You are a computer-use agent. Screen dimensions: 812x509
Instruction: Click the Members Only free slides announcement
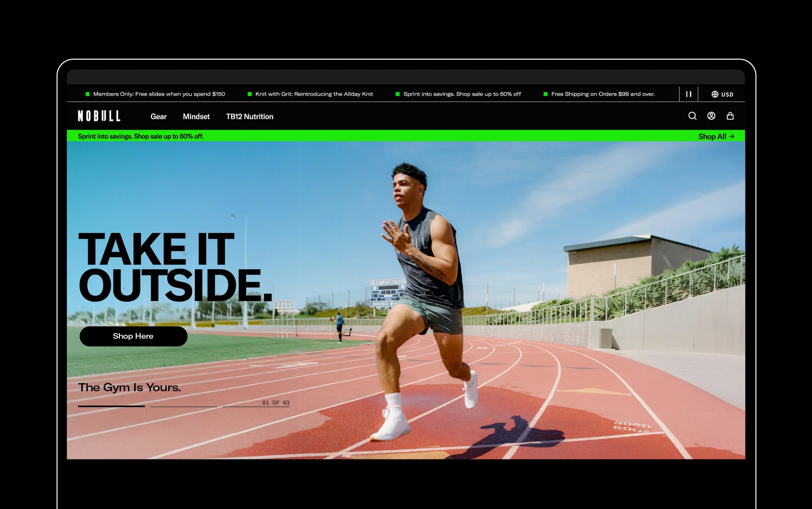coord(159,94)
